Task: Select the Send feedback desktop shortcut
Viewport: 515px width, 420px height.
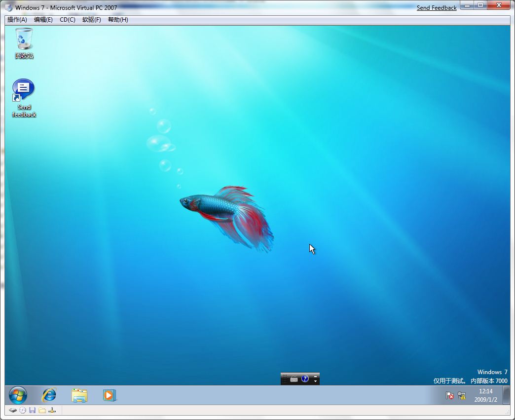Action: click(24, 98)
